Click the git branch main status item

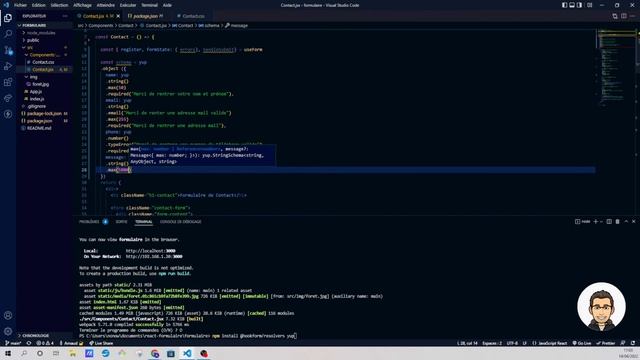point(13,343)
